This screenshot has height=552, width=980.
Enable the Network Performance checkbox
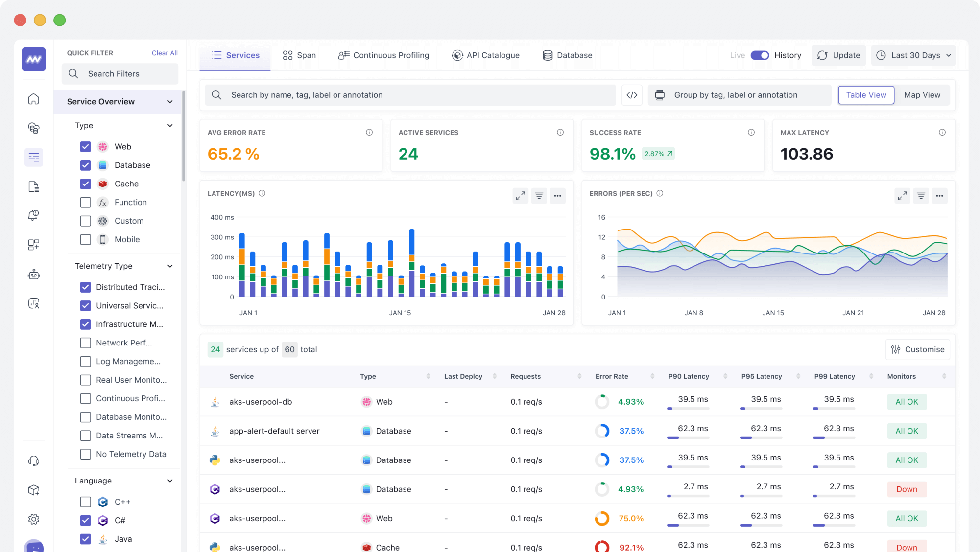[x=85, y=343]
